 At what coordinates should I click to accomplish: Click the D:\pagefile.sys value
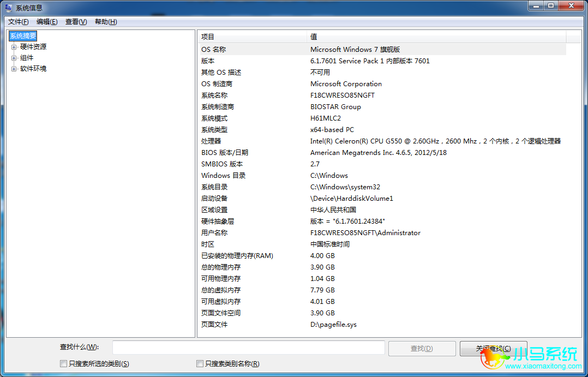click(x=334, y=325)
